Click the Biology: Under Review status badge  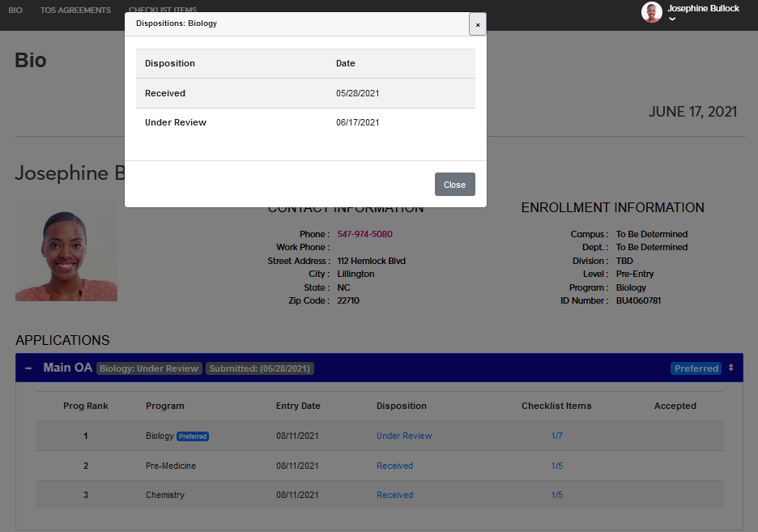coord(149,368)
